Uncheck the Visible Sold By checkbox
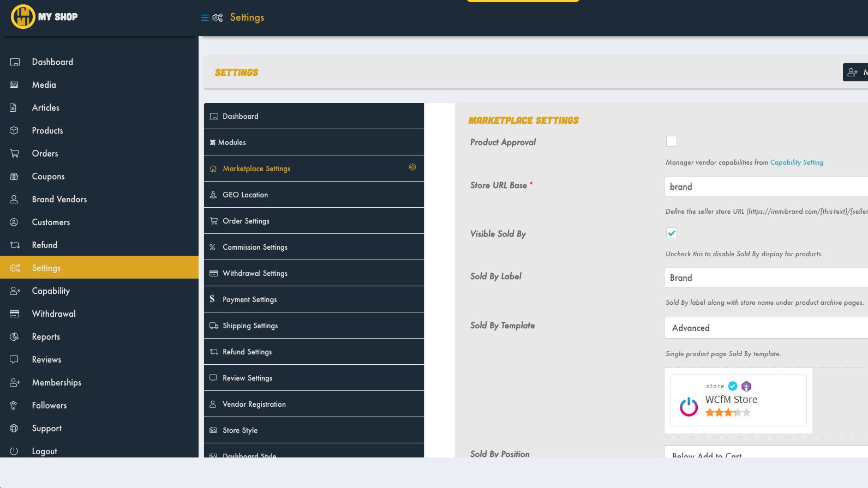 pyautogui.click(x=672, y=233)
